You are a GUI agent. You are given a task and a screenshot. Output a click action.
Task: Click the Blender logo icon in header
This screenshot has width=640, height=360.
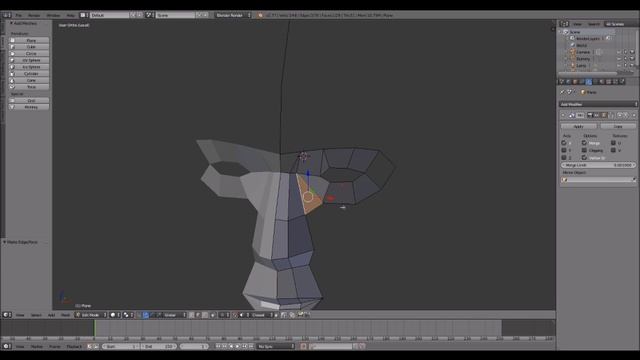coord(260,15)
